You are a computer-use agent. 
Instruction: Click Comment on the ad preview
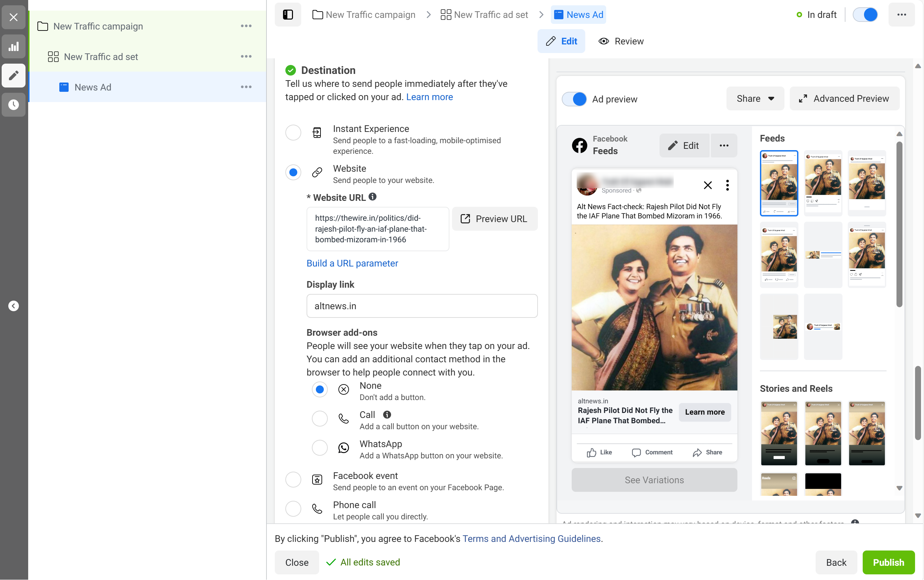[652, 452]
